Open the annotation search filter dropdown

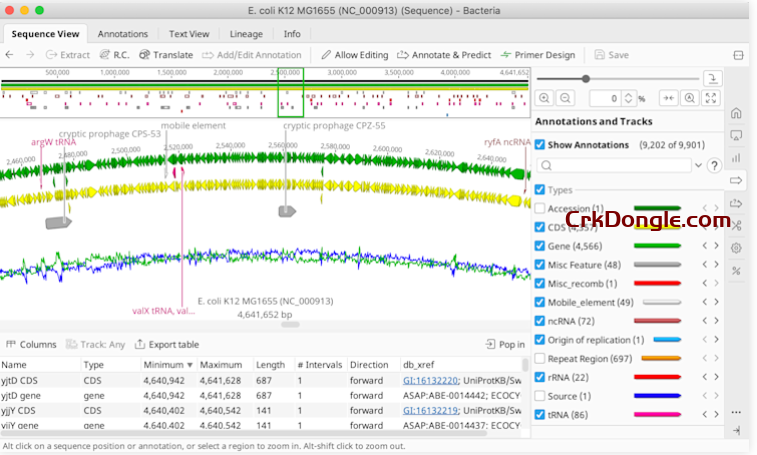698,166
